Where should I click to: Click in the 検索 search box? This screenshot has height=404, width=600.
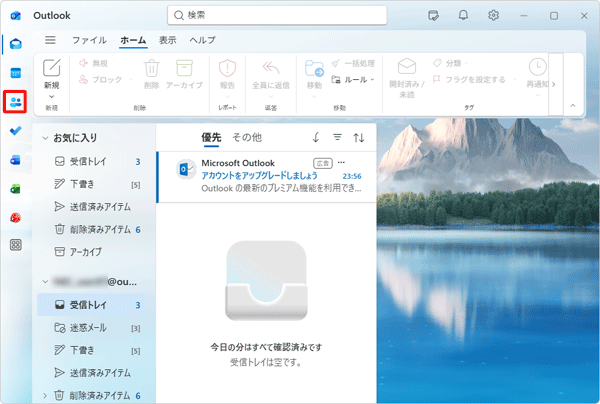[277, 15]
